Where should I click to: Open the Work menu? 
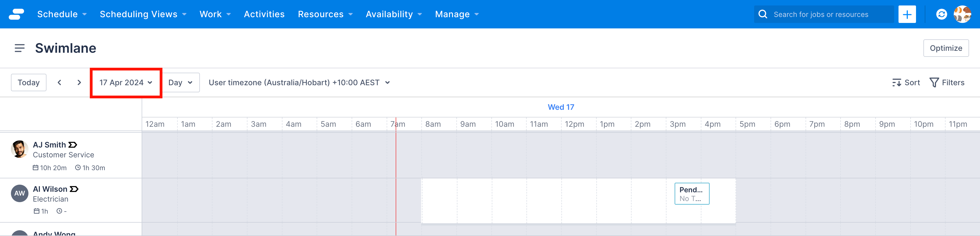(x=215, y=14)
